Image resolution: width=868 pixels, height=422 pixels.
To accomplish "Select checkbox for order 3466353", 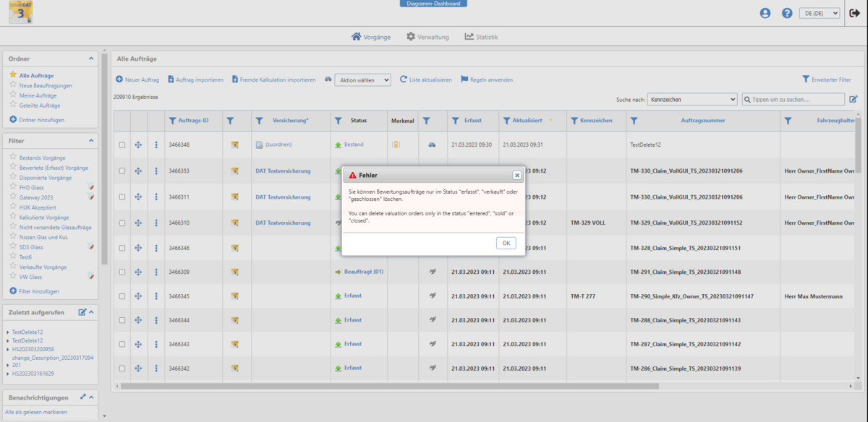I will coord(122,171).
